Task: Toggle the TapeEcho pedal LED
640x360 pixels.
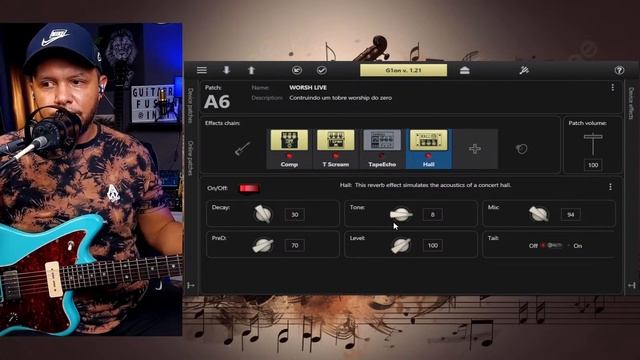Action: pos(382,156)
